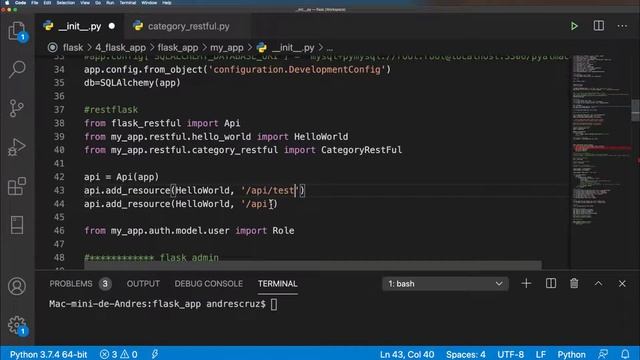Select Python 3.7.4 64-bit interpreter

tap(48, 354)
